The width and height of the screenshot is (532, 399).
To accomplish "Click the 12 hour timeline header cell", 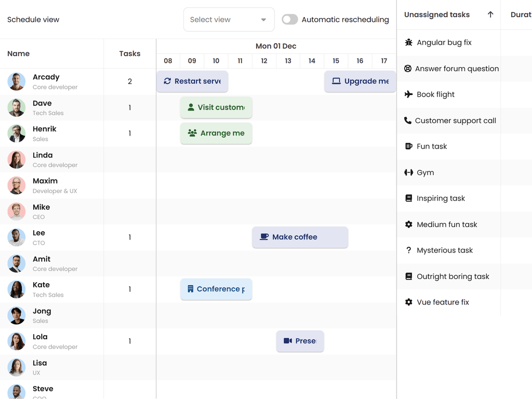I will 264,61.
